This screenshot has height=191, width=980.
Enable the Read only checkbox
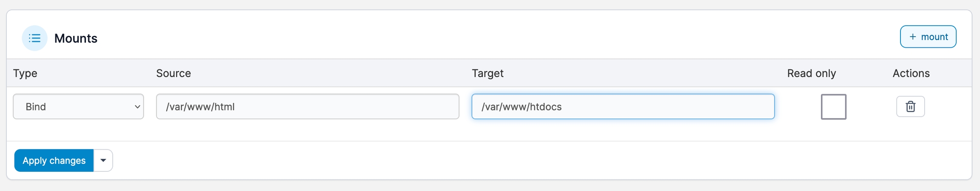pos(833,107)
